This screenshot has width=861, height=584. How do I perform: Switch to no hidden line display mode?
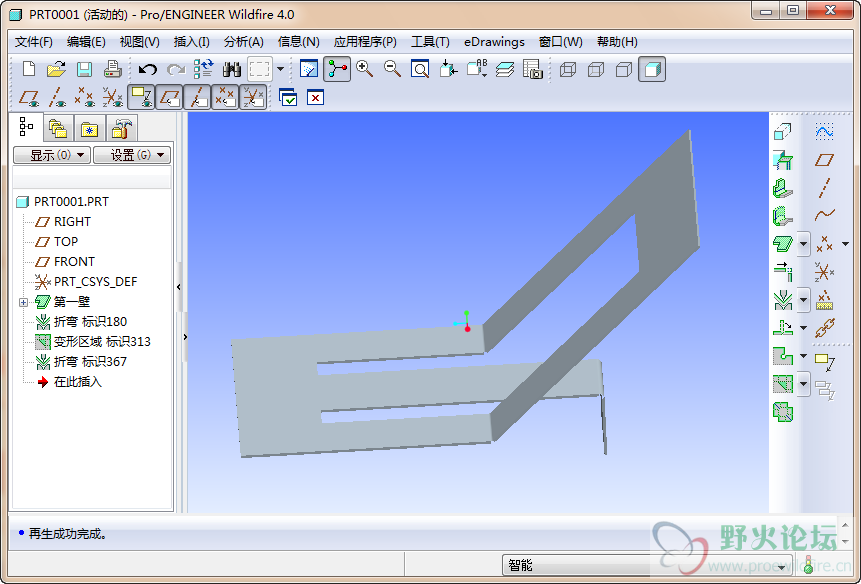click(624, 70)
